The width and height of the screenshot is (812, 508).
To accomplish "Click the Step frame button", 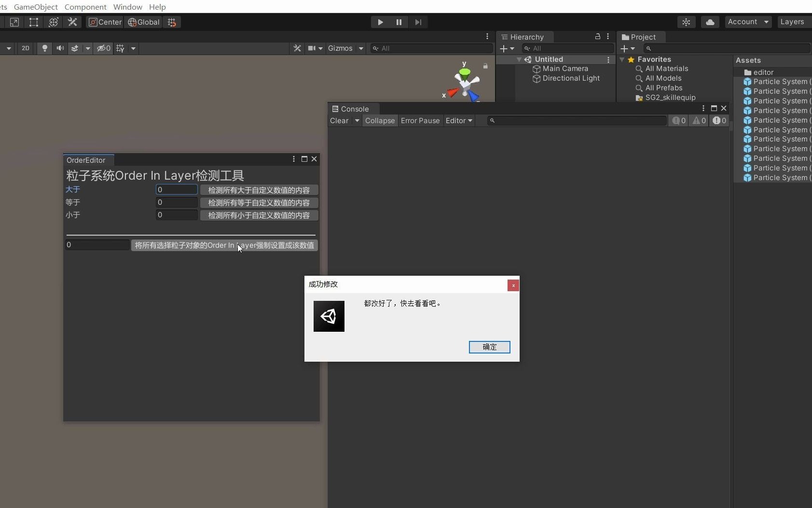I will click(x=419, y=22).
